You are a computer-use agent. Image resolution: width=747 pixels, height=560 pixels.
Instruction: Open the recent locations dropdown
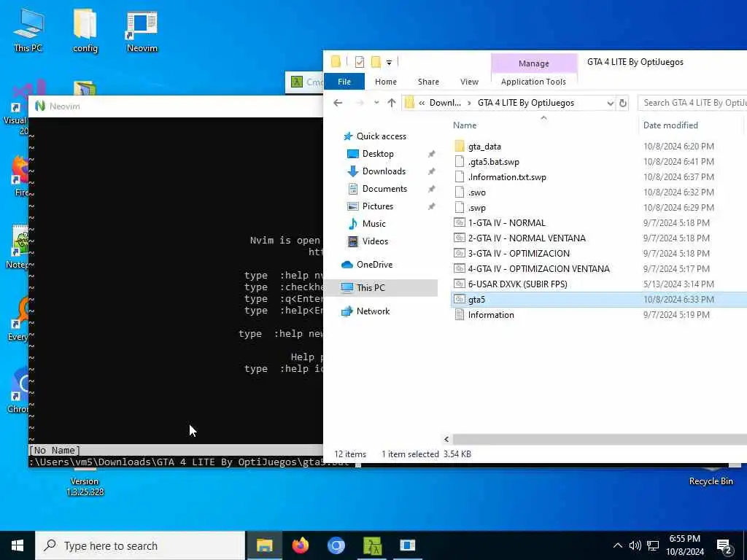pos(376,103)
